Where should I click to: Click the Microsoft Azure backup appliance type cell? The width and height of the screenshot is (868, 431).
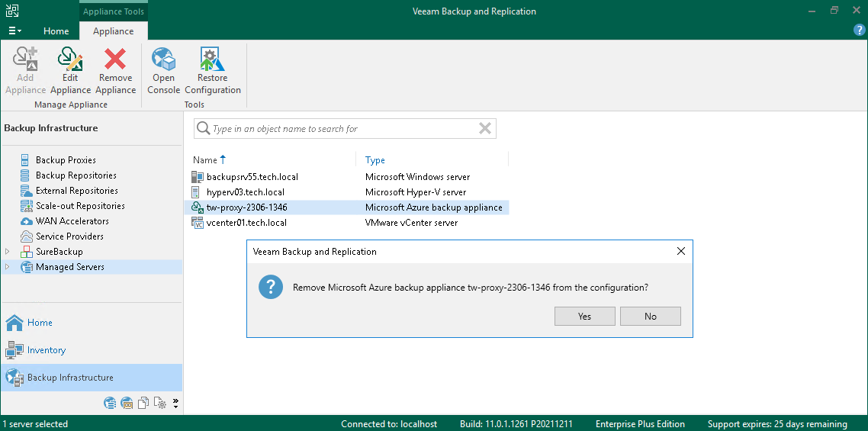tap(433, 207)
